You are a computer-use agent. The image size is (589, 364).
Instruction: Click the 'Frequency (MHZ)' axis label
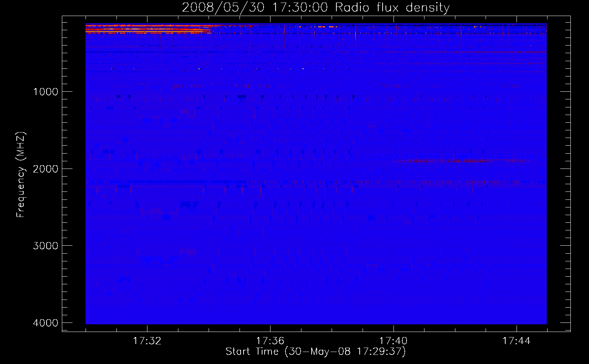pos(21,175)
